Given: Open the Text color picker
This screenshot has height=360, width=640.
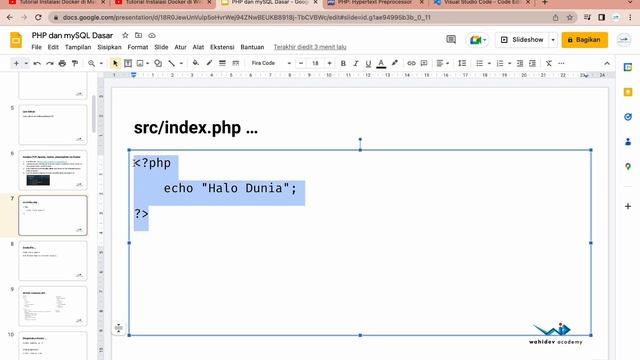Looking at the screenshot, I should click(381, 63).
